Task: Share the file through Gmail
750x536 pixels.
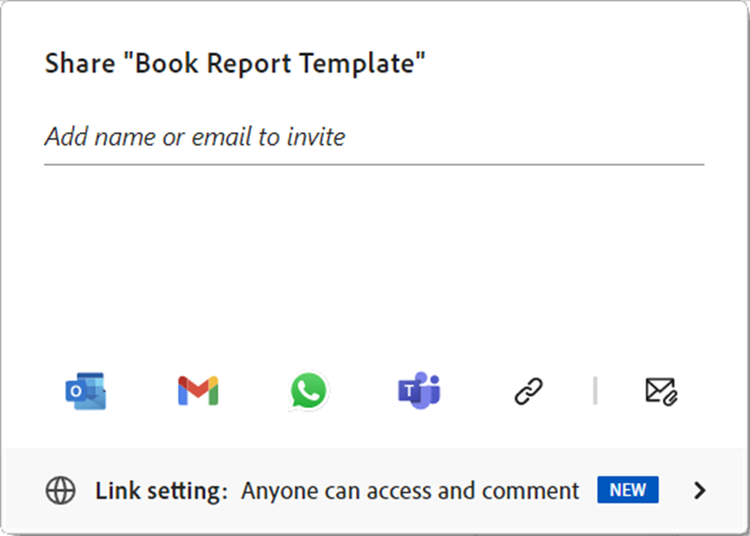Action: (x=198, y=391)
